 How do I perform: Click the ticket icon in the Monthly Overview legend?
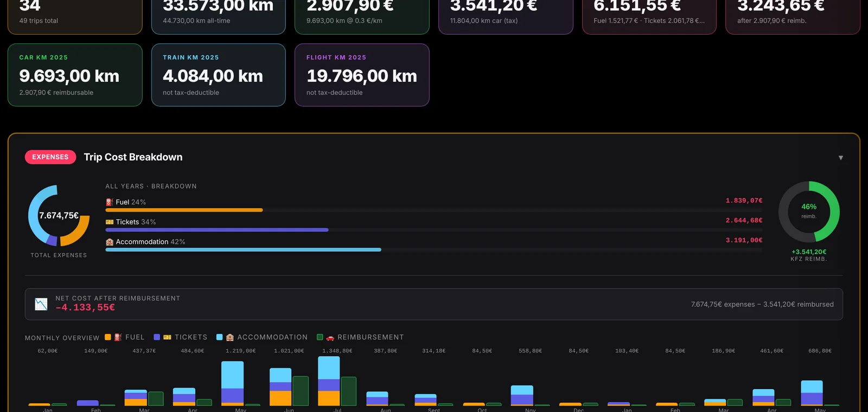(x=167, y=337)
